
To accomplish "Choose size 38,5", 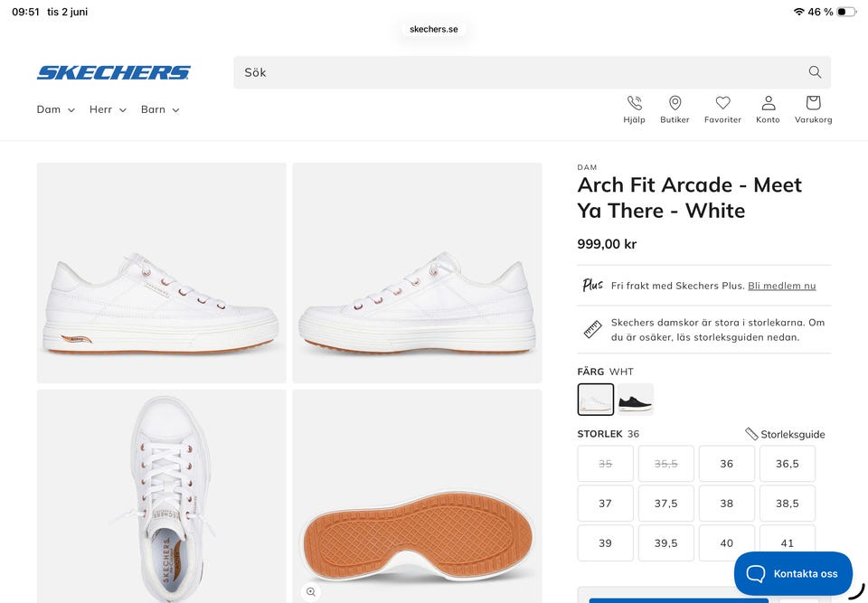I will (x=788, y=504).
